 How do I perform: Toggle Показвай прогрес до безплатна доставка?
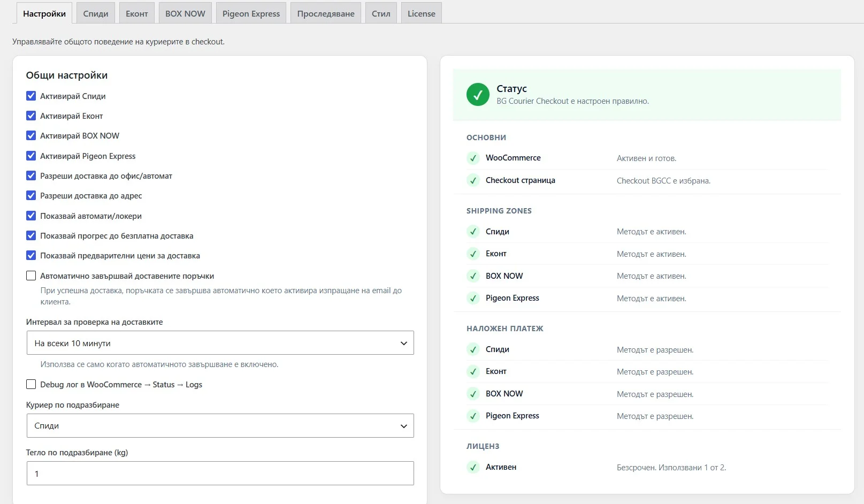(31, 235)
